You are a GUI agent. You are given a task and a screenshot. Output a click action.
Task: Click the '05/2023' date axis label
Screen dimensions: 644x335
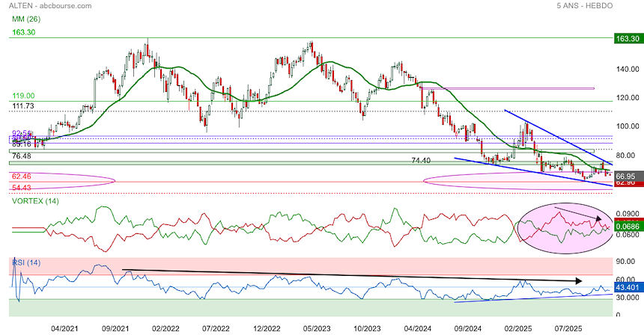[317, 329]
